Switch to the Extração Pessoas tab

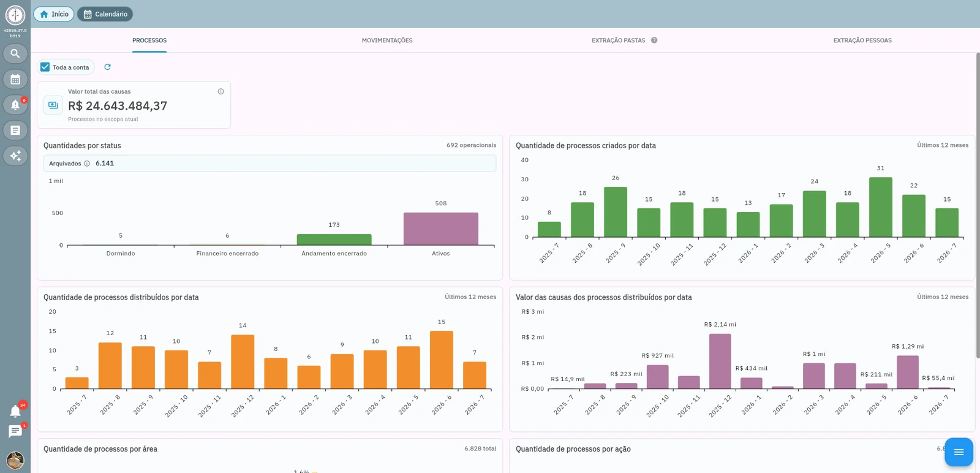pyautogui.click(x=862, y=40)
